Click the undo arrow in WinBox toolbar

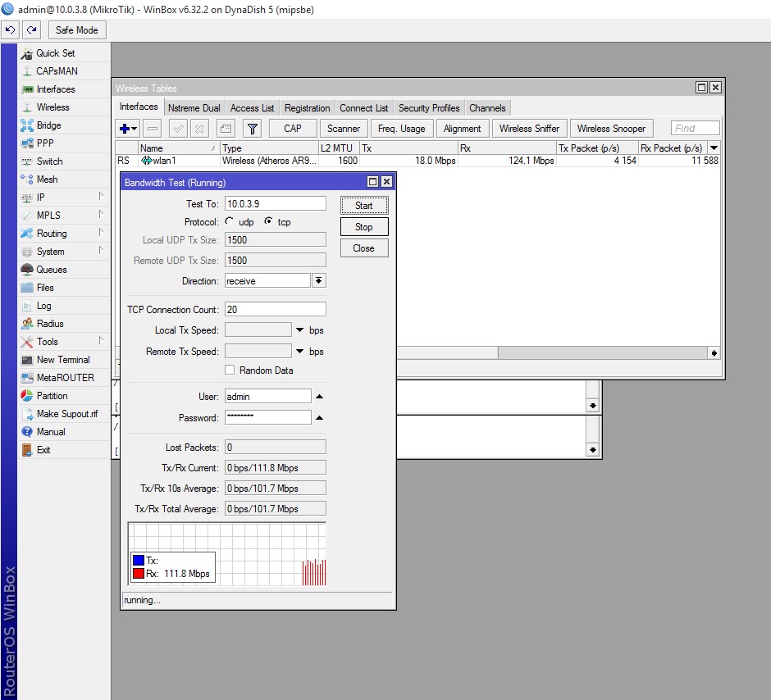[11, 30]
